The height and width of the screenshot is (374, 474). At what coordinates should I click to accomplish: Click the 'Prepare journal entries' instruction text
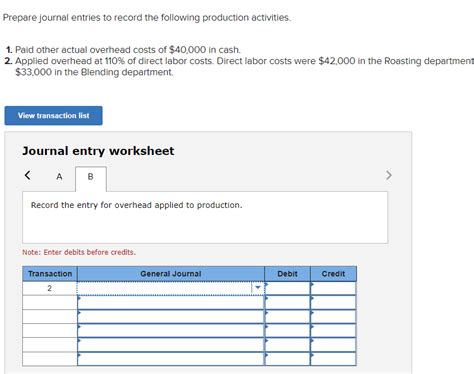[147, 18]
